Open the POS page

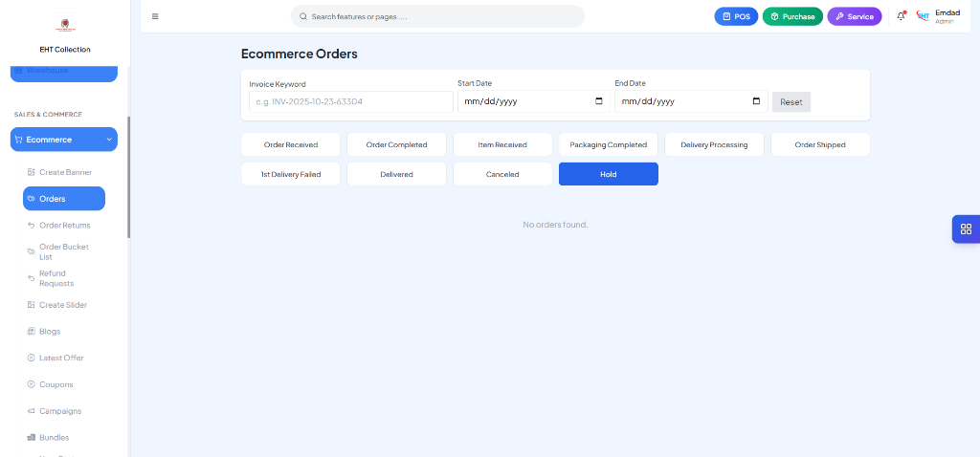point(736,16)
